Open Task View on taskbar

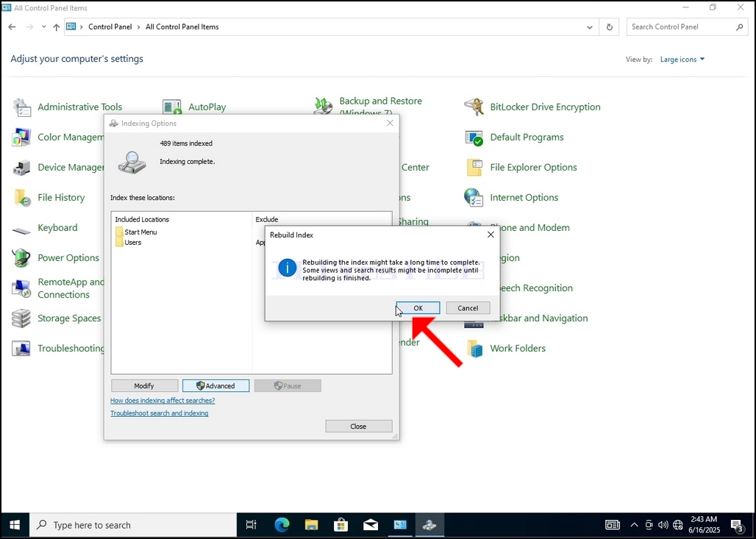pyautogui.click(x=252, y=525)
